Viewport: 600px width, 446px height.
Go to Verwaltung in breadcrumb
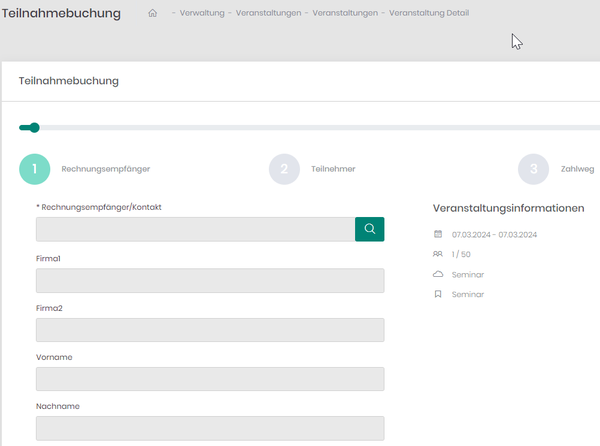point(202,13)
